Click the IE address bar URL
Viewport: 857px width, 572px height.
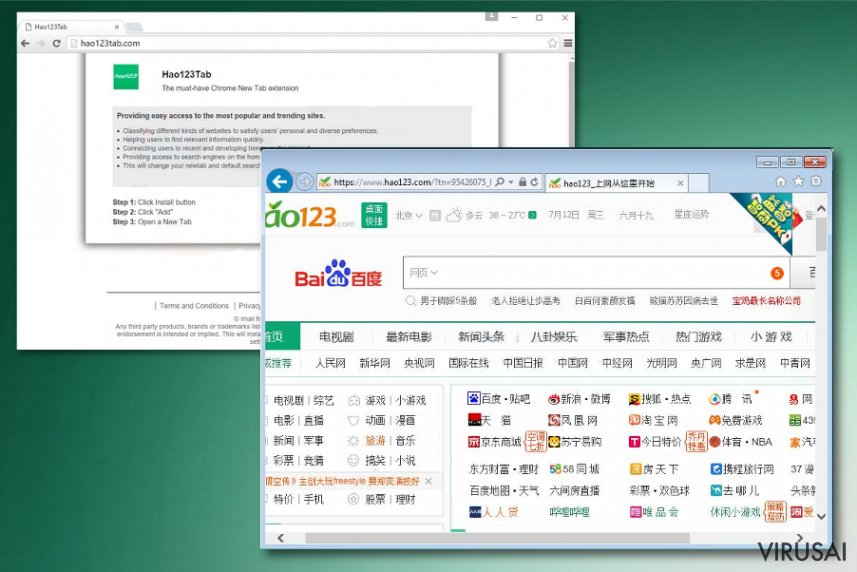pyautogui.click(x=412, y=182)
